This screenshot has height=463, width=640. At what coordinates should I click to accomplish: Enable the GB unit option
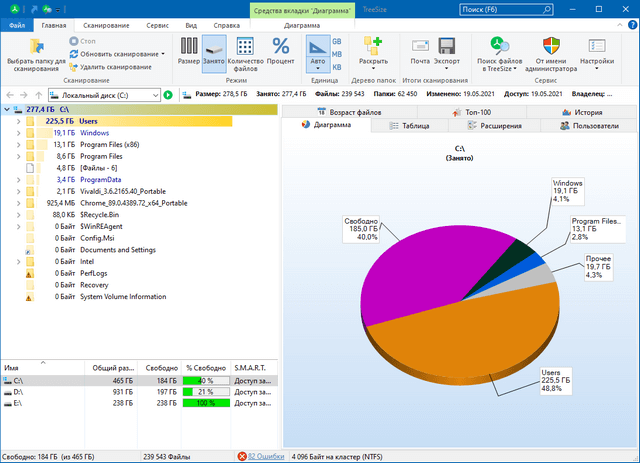pos(336,41)
